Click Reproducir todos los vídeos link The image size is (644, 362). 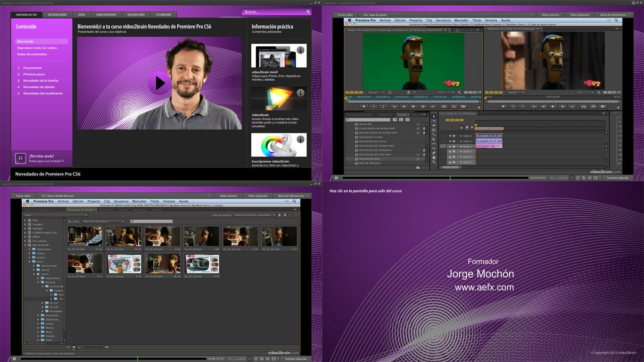coord(37,48)
